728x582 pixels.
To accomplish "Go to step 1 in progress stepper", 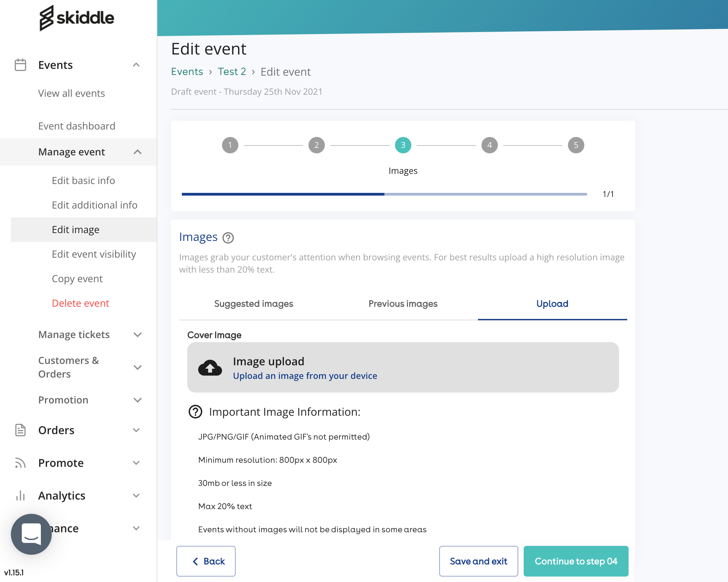I will [x=230, y=145].
